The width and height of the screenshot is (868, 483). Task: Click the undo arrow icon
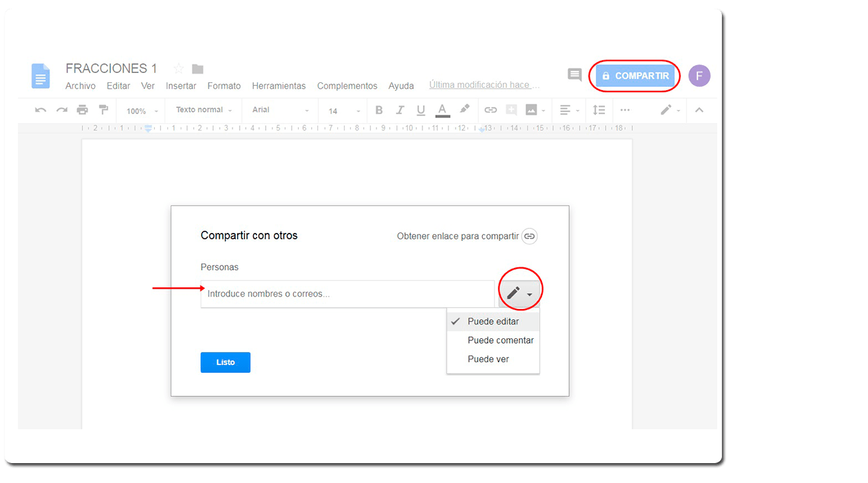41,110
